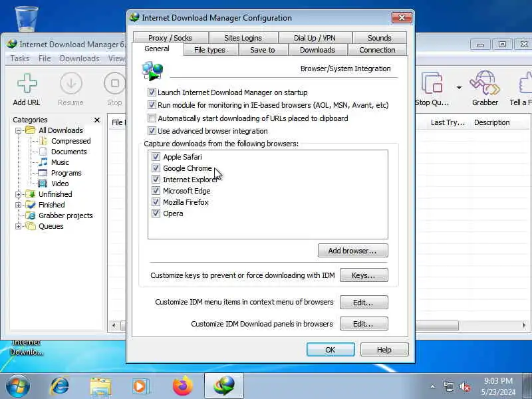Open the Stop Queue dropdown arrow
Image resolution: width=532 pixels, height=399 pixels.
pos(459,88)
